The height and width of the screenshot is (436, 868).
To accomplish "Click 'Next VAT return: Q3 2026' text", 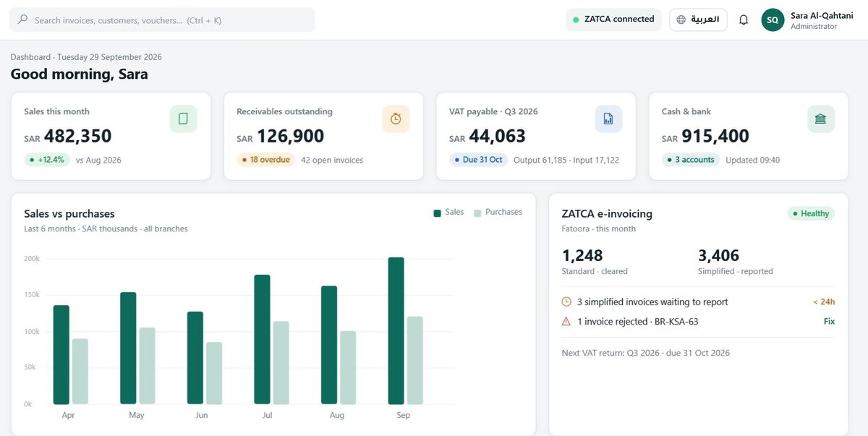I will coord(610,353).
